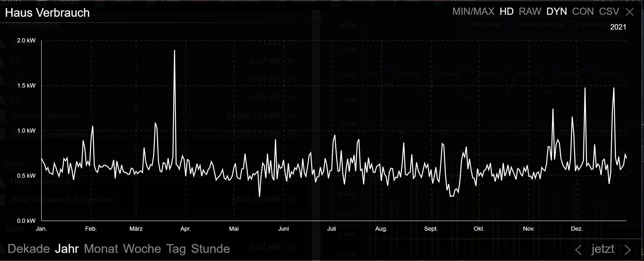Click the 2021 year label
The width and height of the screenshot is (644, 261).
tap(618, 27)
